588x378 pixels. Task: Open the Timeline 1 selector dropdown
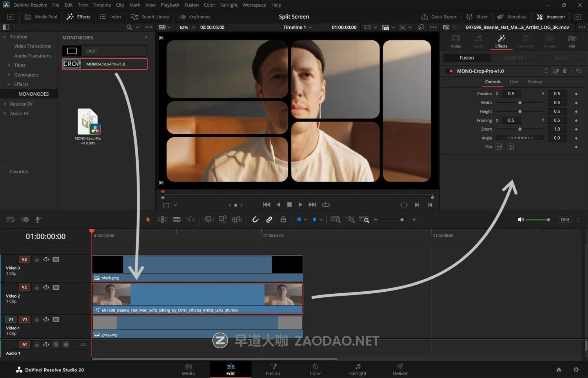coord(298,27)
